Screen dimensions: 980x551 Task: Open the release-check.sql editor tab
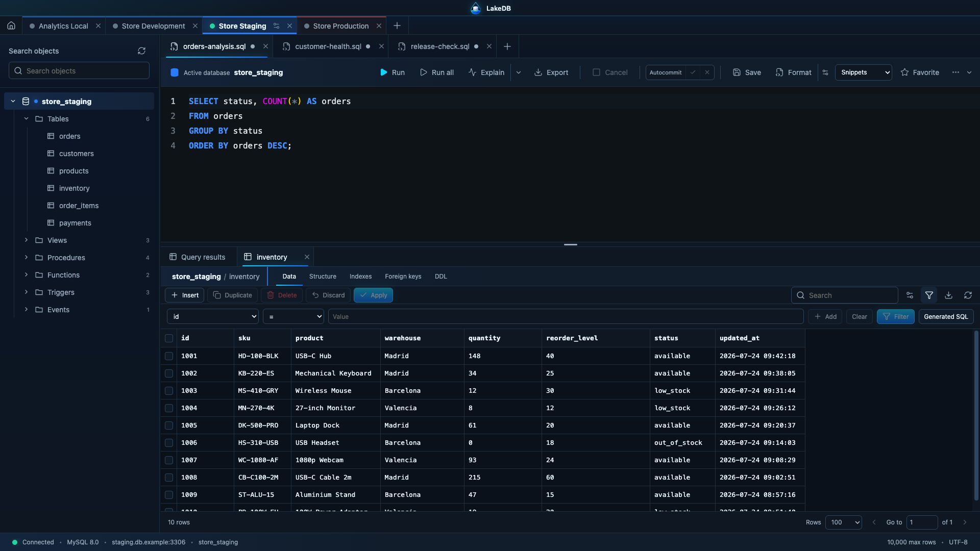440,46
